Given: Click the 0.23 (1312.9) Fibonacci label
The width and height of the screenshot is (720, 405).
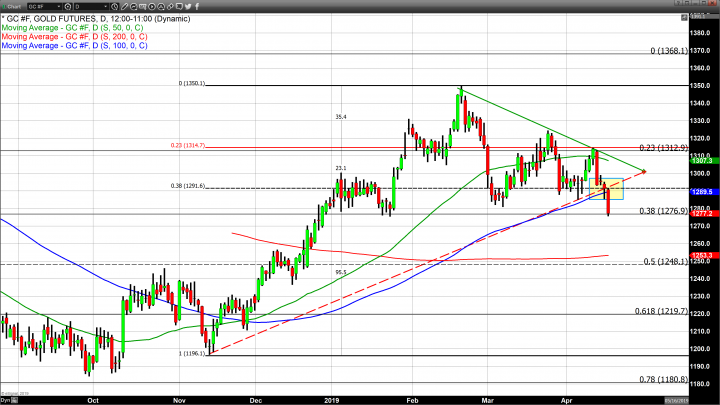Looking at the screenshot, I should click(x=664, y=147).
